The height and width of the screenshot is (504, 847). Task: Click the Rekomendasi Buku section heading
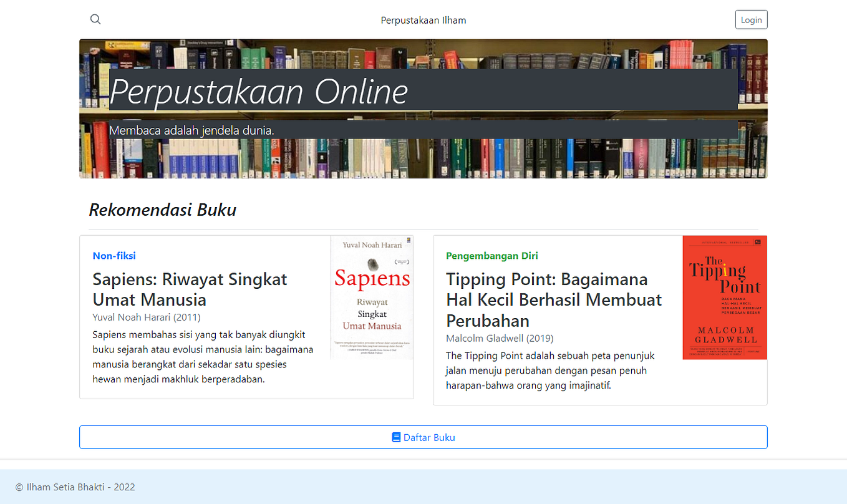click(x=163, y=210)
